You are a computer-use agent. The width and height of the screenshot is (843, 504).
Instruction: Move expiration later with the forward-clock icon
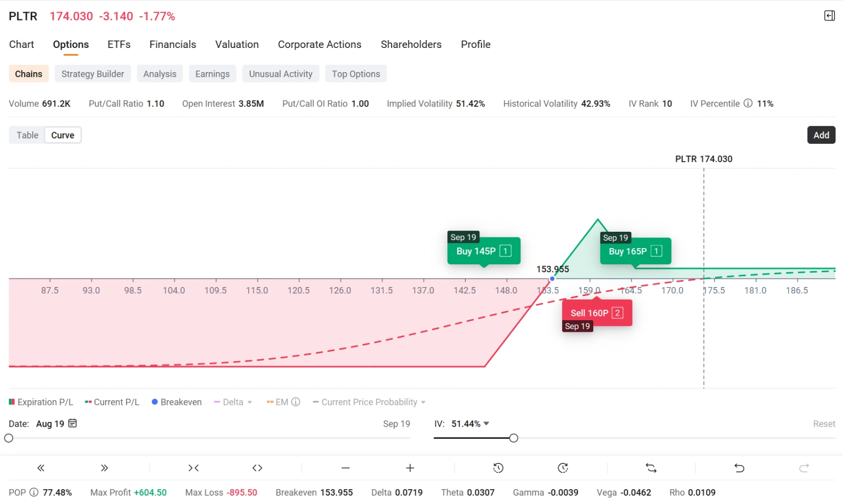(x=563, y=468)
